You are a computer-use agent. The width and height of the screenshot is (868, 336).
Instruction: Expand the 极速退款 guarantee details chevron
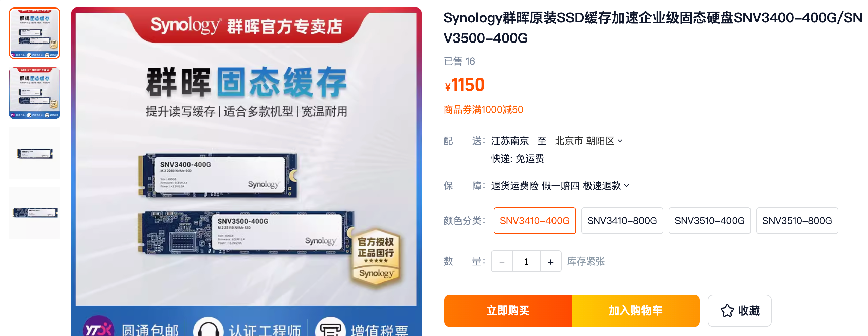pos(627,186)
